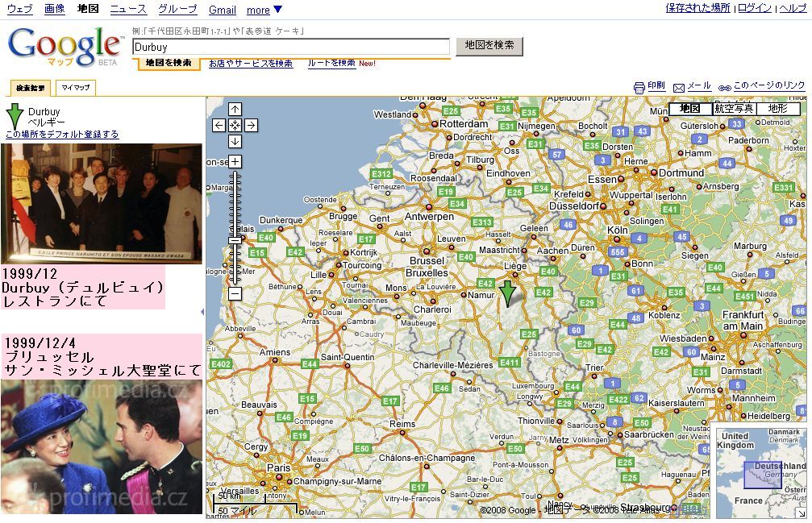Click the group photo thumbnail in restaurant

tap(102, 204)
